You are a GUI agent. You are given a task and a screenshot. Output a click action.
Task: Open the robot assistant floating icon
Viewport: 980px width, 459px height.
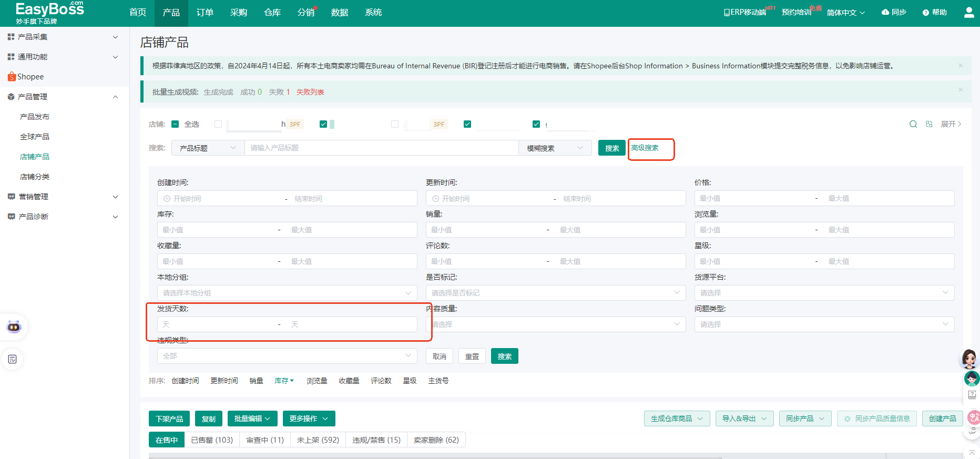click(14, 327)
